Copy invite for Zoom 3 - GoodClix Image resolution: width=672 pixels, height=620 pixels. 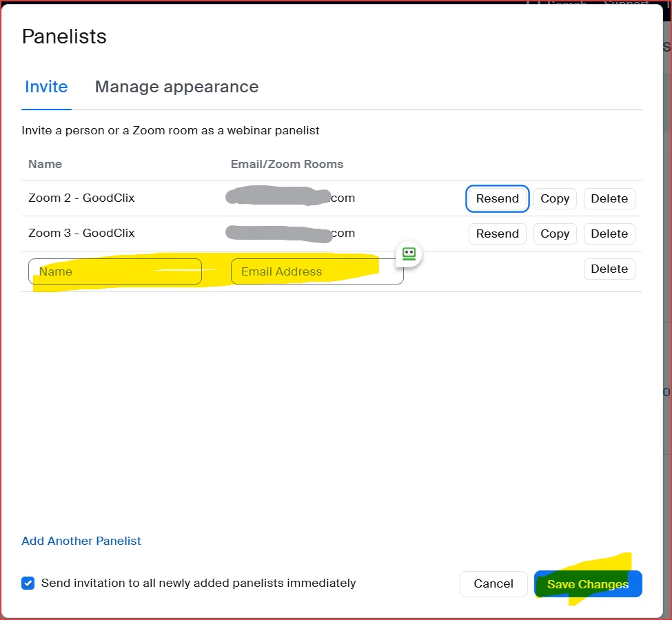point(555,234)
